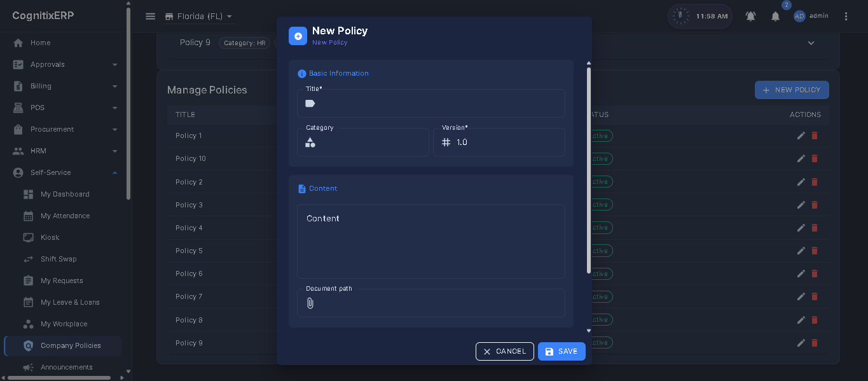This screenshot has width=868, height=381.
Task: Click the 11:58 AM clock widget
Action: point(700,17)
